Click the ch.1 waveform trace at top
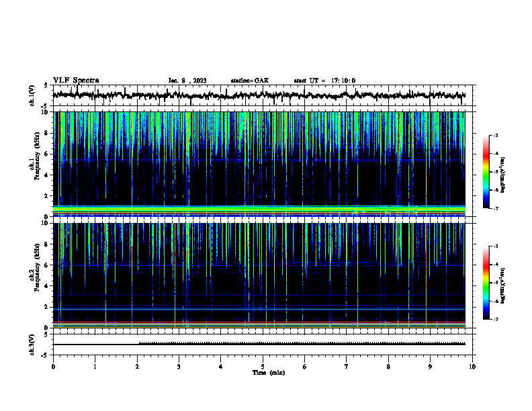This screenshot has height=411, width=532. [x=259, y=95]
